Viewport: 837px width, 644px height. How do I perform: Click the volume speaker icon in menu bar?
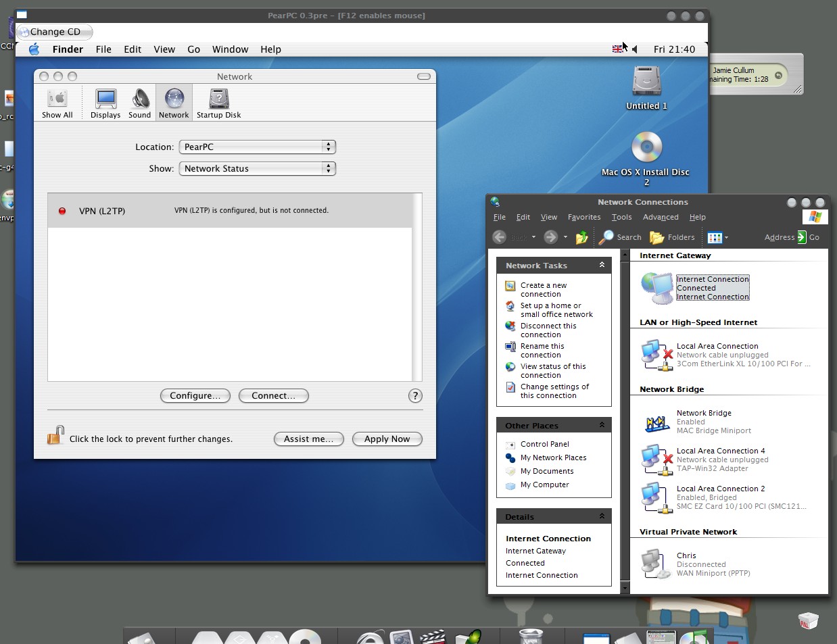[634, 49]
